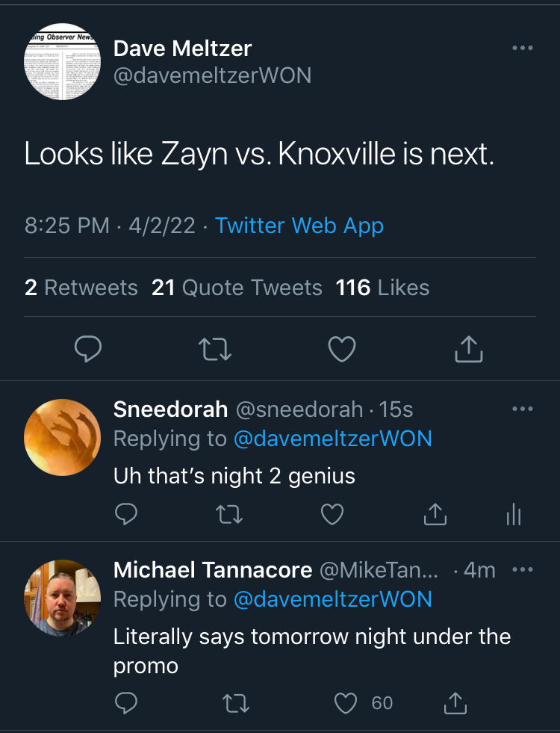This screenshot has height=733, width=560.
Task: Open the Twitter Web App source link
Action: [299, 226]
